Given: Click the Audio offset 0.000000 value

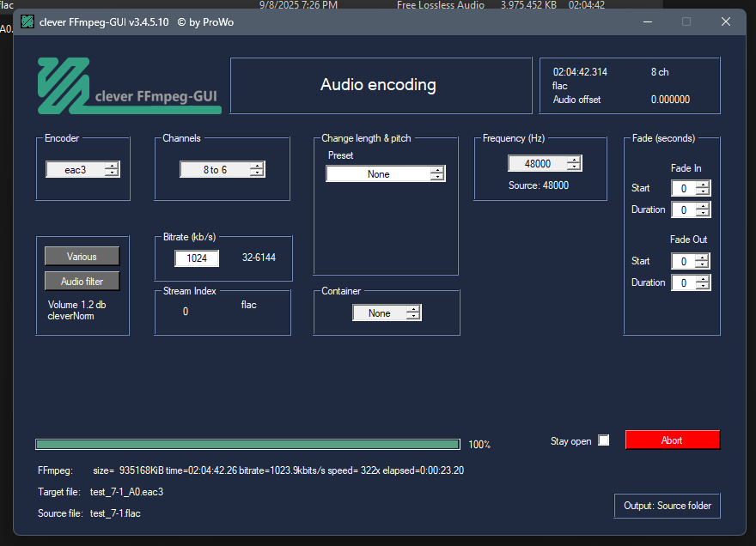Looking at the screenshot, I should [670, 100].
